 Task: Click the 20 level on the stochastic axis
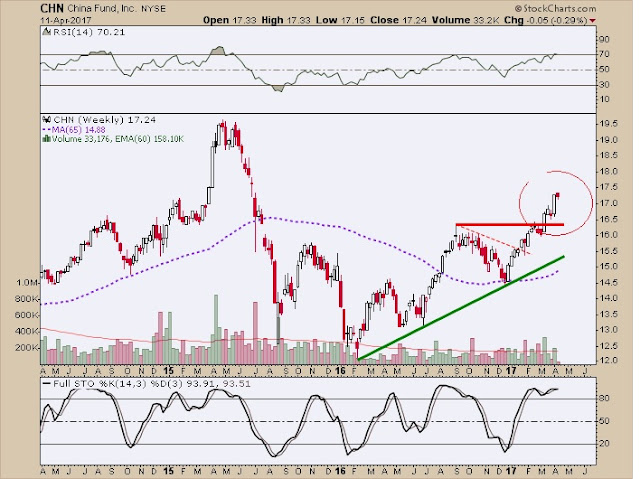point(604,444)
